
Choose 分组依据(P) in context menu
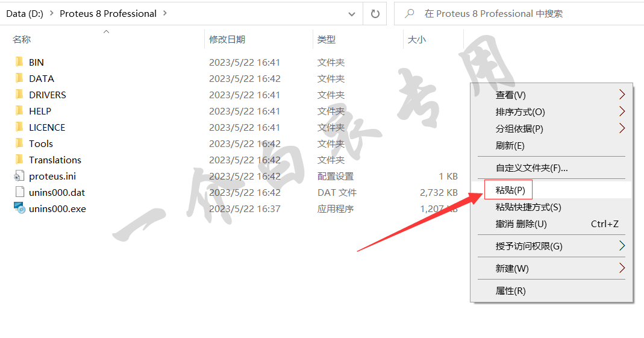[x=551, y=128]
